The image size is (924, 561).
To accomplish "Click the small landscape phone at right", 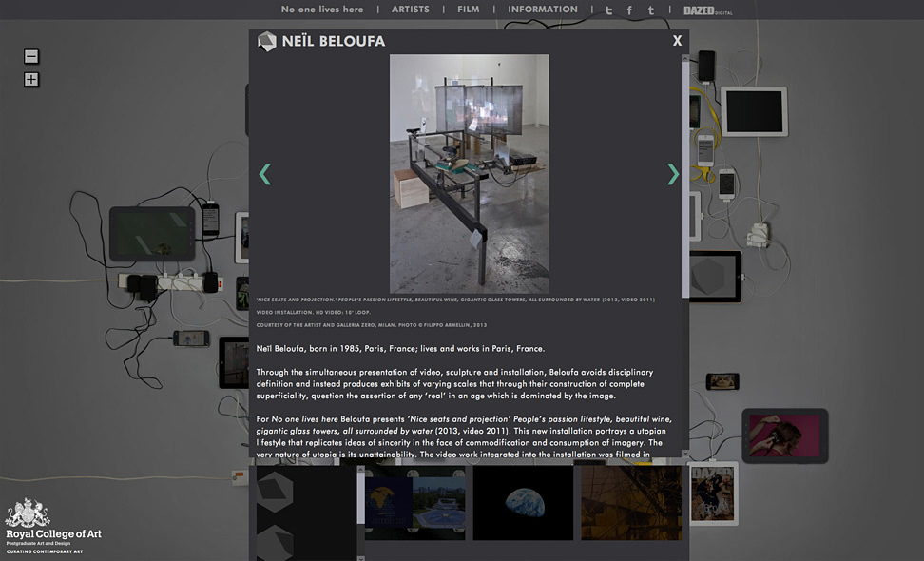I will [722, 381].
